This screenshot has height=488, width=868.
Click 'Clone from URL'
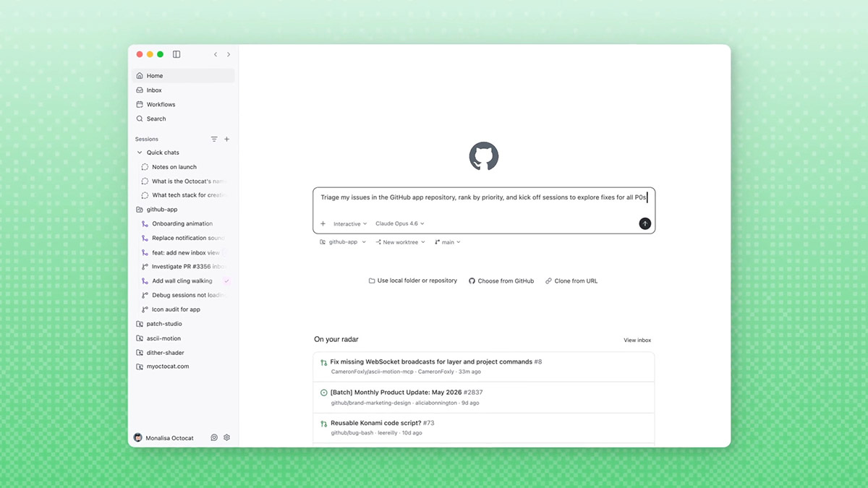point(571,281)
